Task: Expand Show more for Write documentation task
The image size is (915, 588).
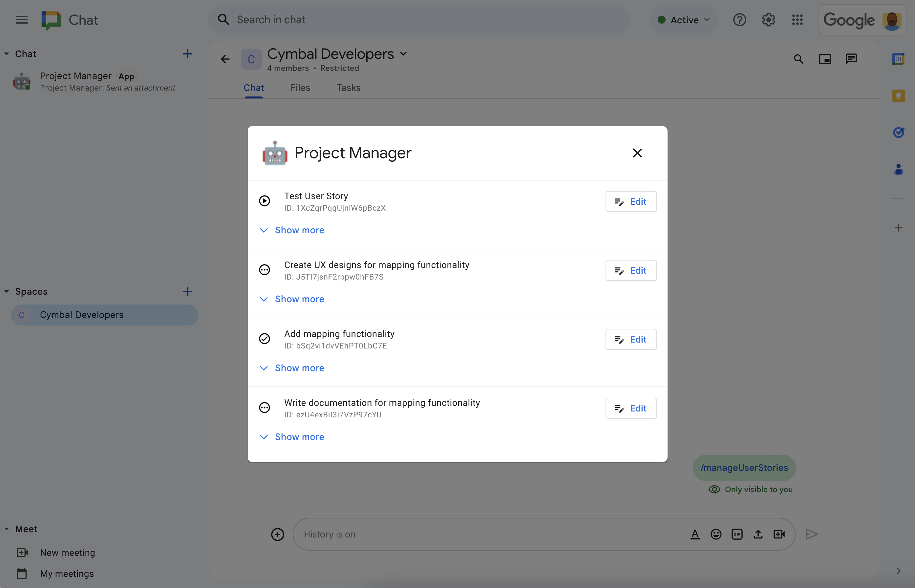Action: click(x=299, y=436)
